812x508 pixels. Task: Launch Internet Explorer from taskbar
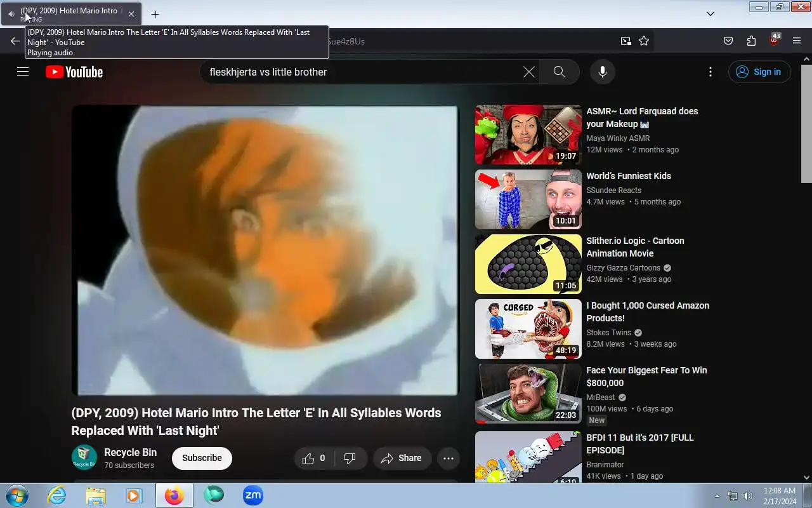57,495
